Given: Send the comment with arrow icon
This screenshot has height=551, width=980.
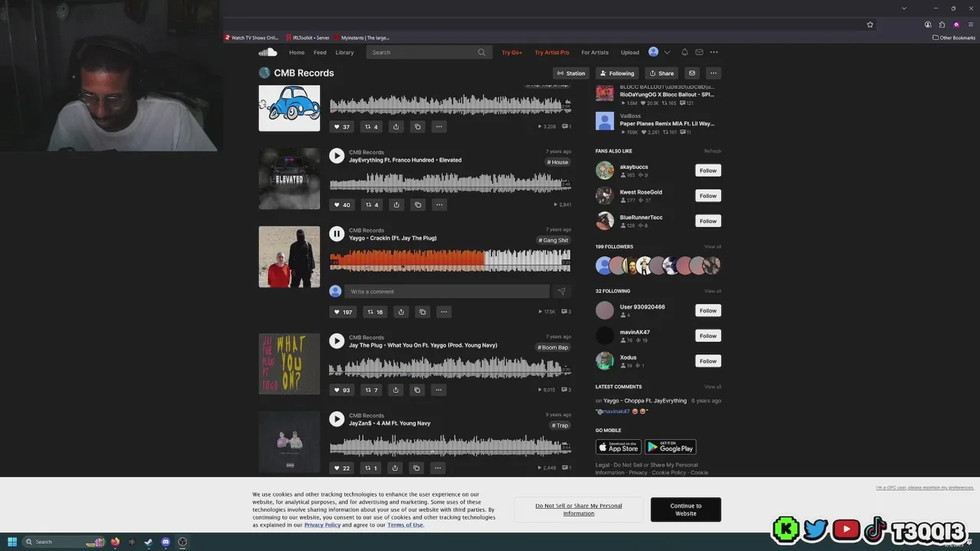Looking at the screenshot, I should click(x=561, y=292).
